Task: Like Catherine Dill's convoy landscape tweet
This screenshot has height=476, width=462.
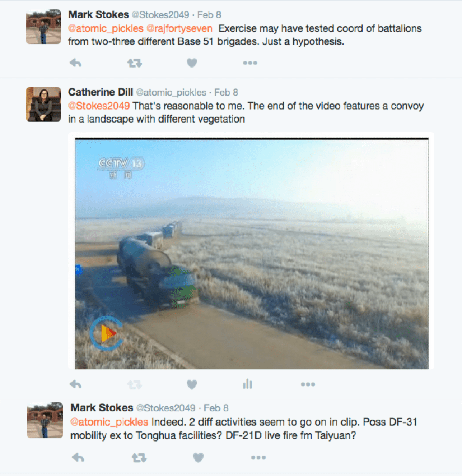Action: [192, 384]
